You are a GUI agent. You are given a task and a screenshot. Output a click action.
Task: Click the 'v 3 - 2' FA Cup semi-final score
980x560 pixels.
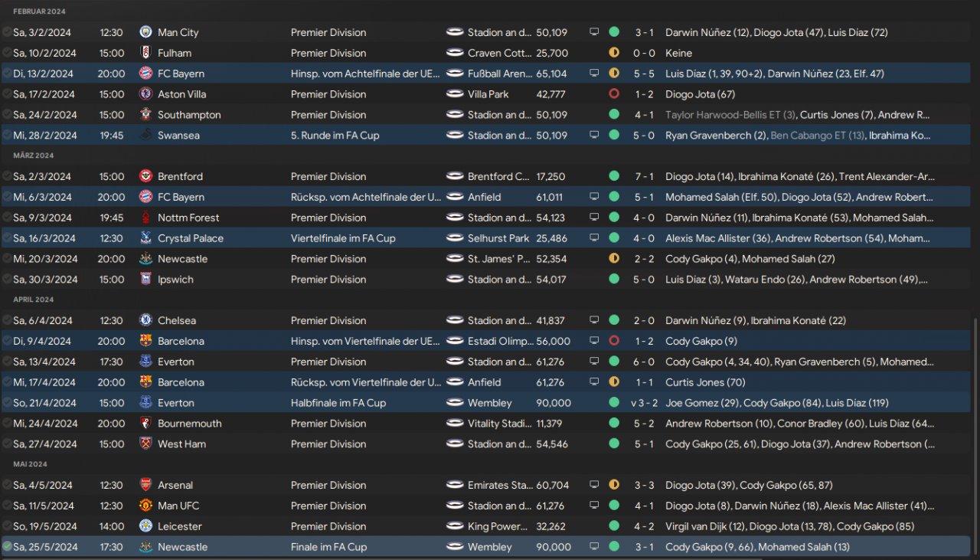click(643, 403)
